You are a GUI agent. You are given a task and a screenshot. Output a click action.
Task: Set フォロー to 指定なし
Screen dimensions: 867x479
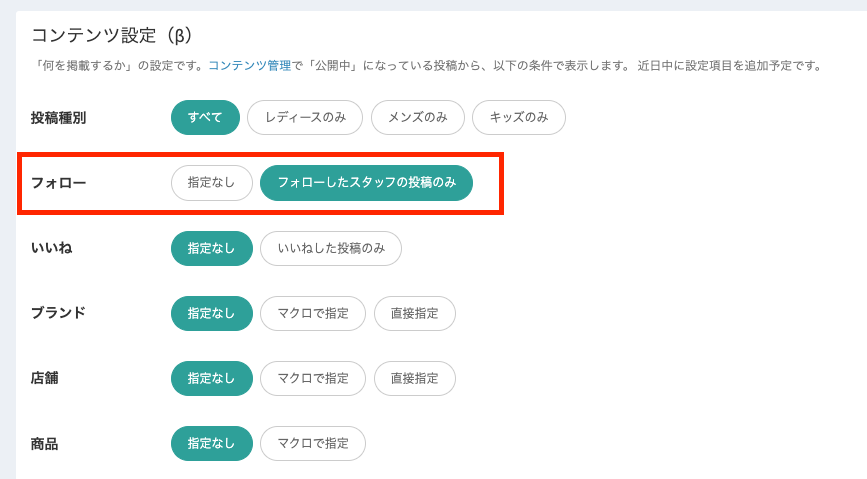211,183
